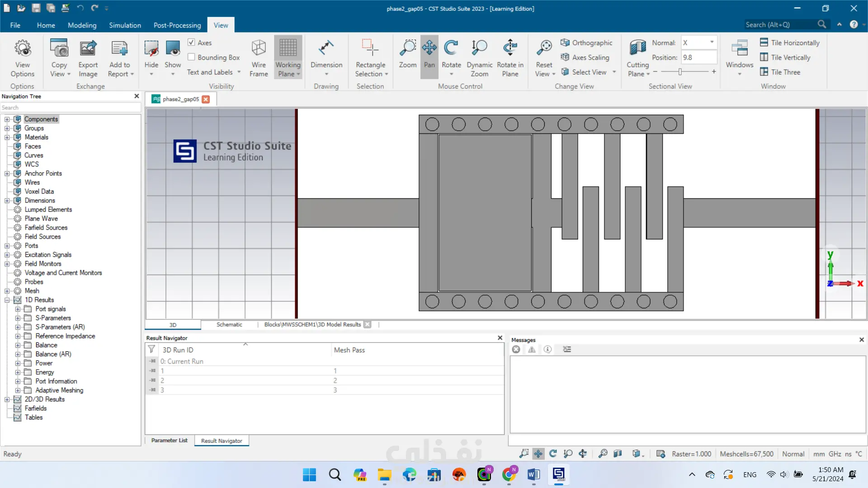
Task: Switch to the Simulation ribbon tab
Action: (x=125, y=25)
